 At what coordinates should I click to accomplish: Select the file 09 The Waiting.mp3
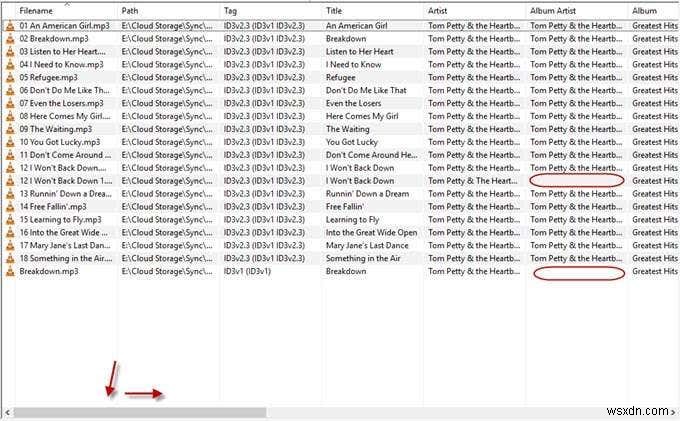point(56,130)
